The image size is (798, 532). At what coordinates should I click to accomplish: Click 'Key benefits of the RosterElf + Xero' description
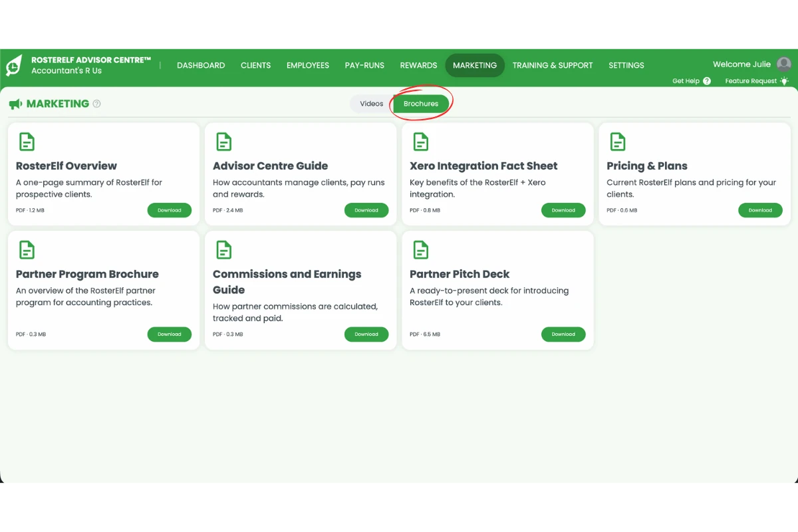(x=477, y=188)
